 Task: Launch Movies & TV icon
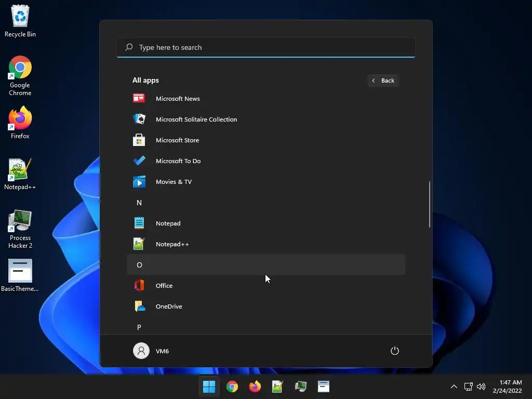click(139, 181)
